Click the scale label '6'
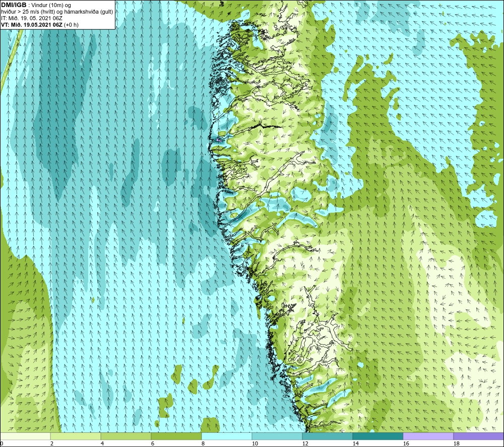The height and width of the screenshot is (447, 504). 153,443
